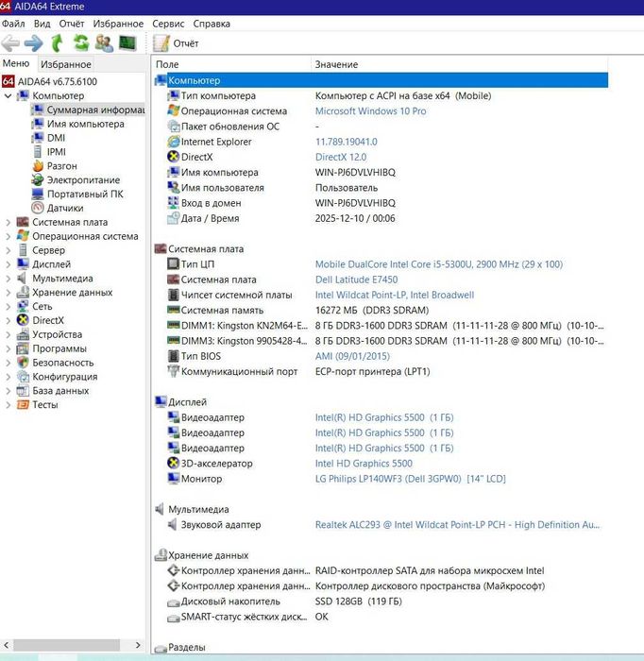Click the Back navigation arrow
Screen dimensions: 644x661
pyautogui.click(x=10, y=43)
